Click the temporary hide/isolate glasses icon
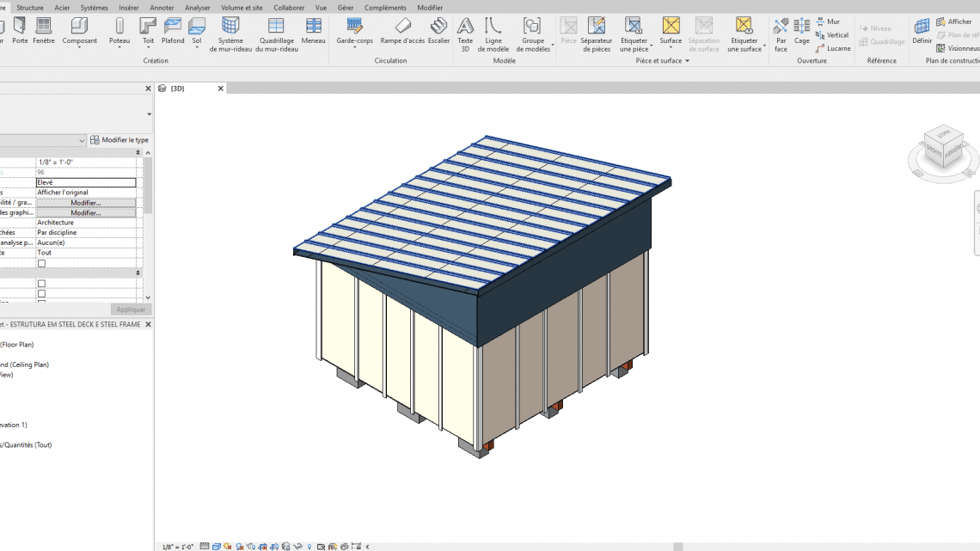The height and width of the screenshot is (551, 980). (298, 546)
